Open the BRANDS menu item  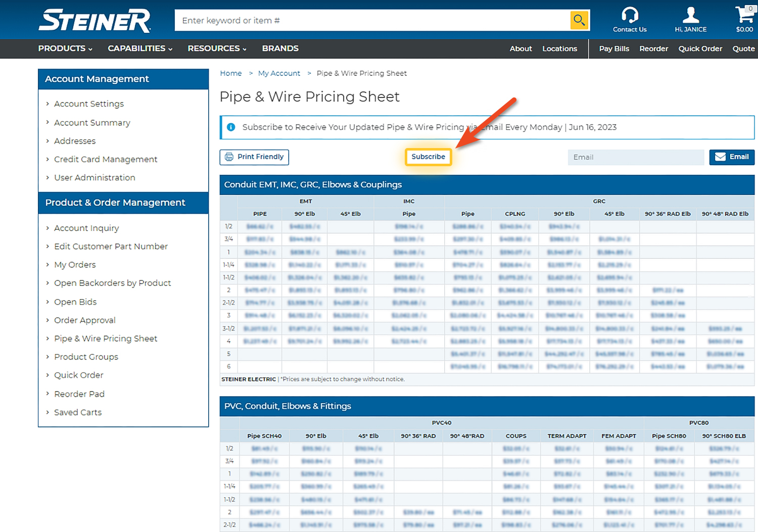pos(280,49)
